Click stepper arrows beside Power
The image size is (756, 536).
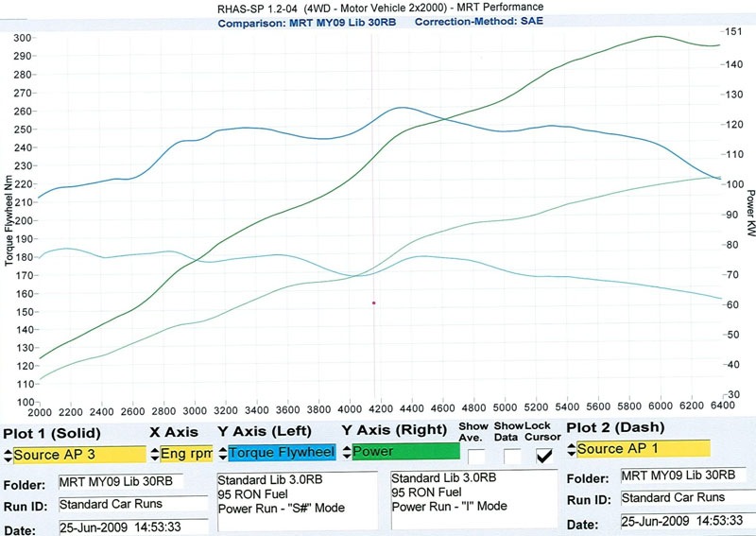pos(347,452)
